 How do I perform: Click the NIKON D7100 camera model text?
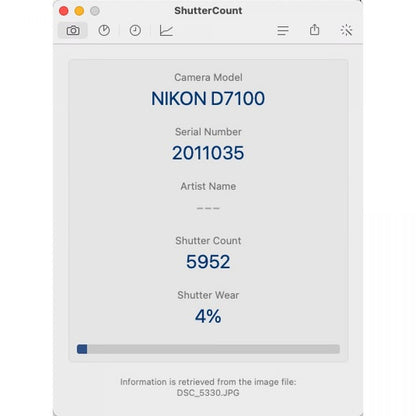pyautogui.click(x=208, y=99)
